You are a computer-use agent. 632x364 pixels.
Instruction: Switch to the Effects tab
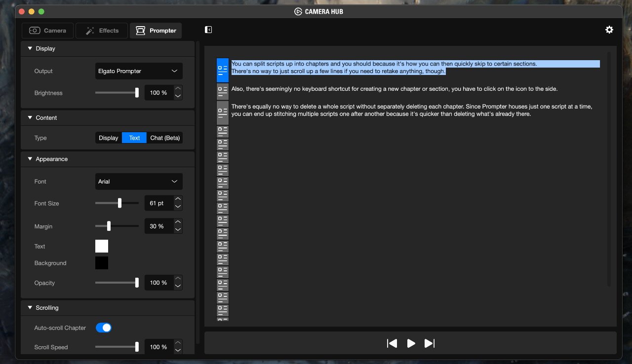pos(102,31)
